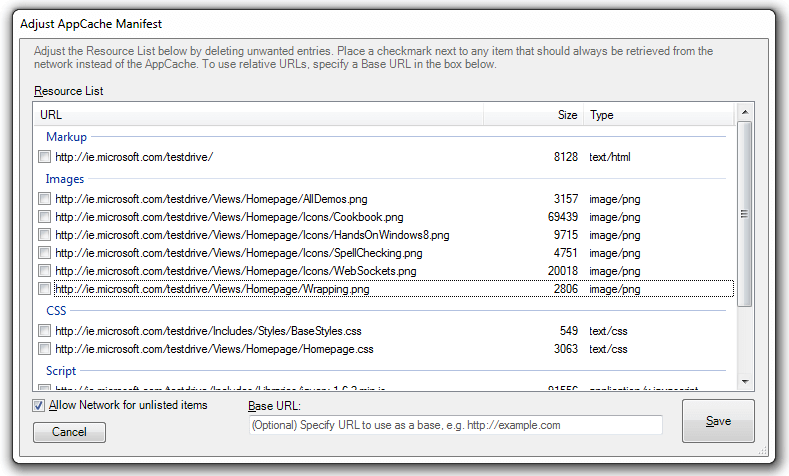
Task: Select the WebSockets.png URL row
Action: (x=236, y=271)
